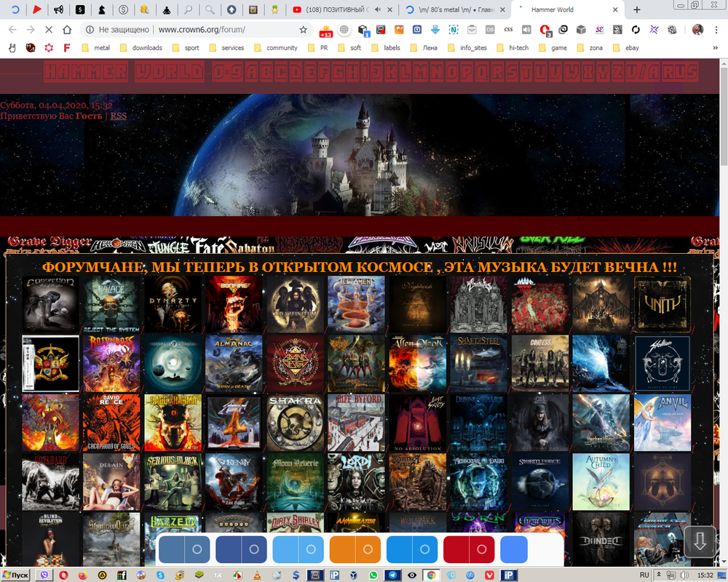Open the M letter band index
The image size is (728, 582).
pos(422,73)
